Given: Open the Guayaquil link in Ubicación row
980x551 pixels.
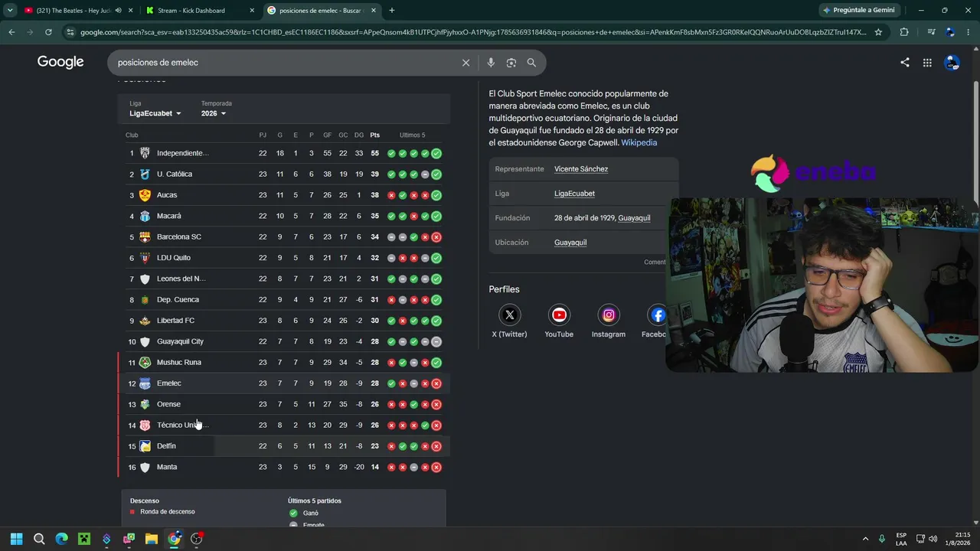Looking at the screenshot, I should [x=570, y=243].
